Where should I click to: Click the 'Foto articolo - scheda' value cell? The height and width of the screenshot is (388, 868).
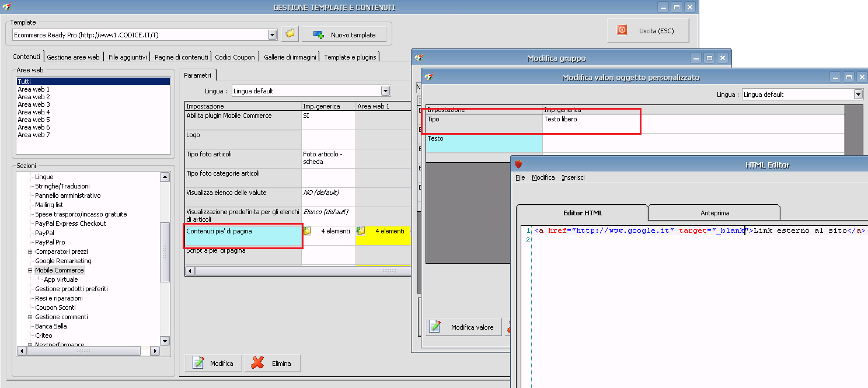tap(329, 158)
